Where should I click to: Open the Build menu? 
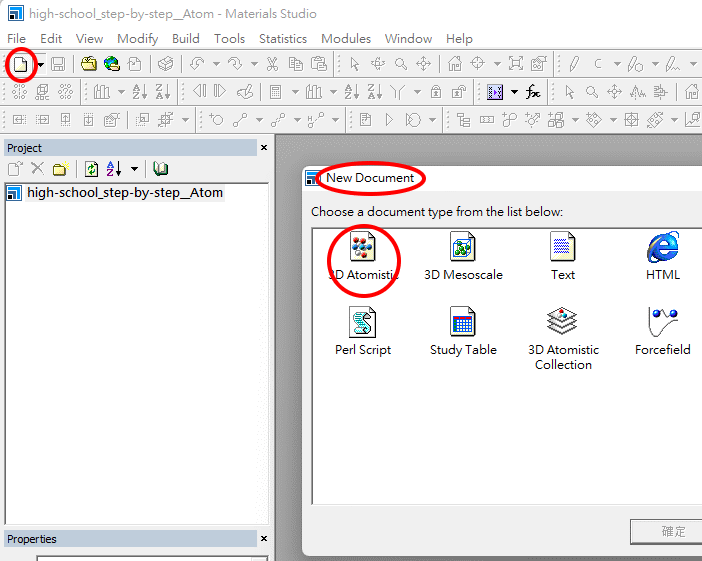coord(186,38)
